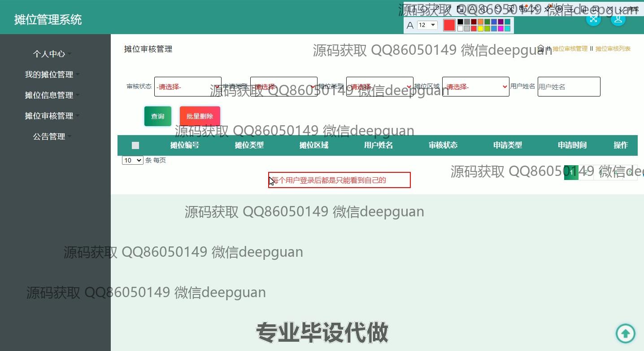
Task: Click the scissors icon in screenshot toolbar
Action: click(510, 9)
